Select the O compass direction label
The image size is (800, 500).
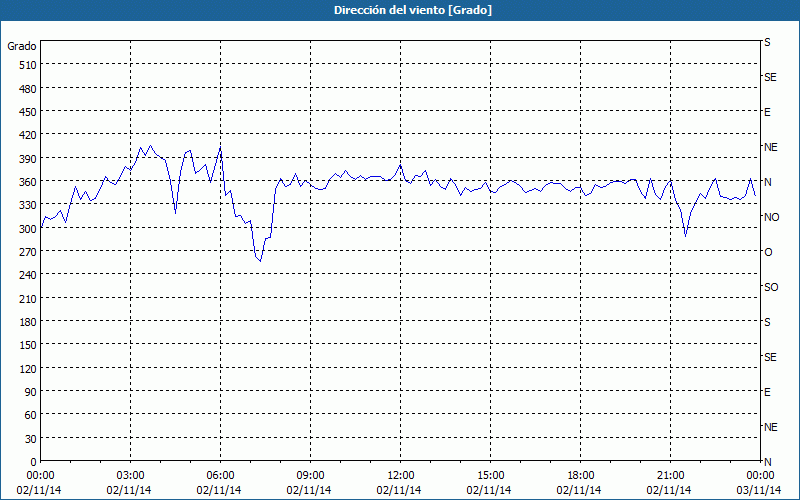[768, 253]
